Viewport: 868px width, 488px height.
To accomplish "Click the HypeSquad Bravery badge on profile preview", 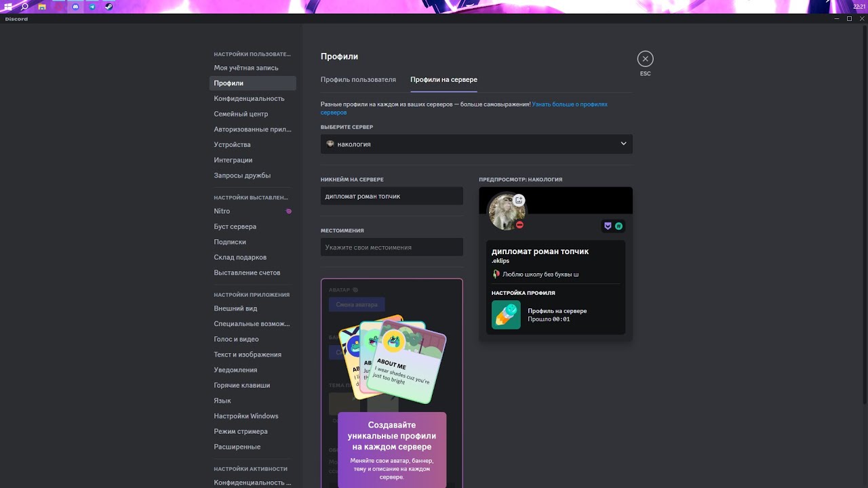I will [x=608, y=226].
